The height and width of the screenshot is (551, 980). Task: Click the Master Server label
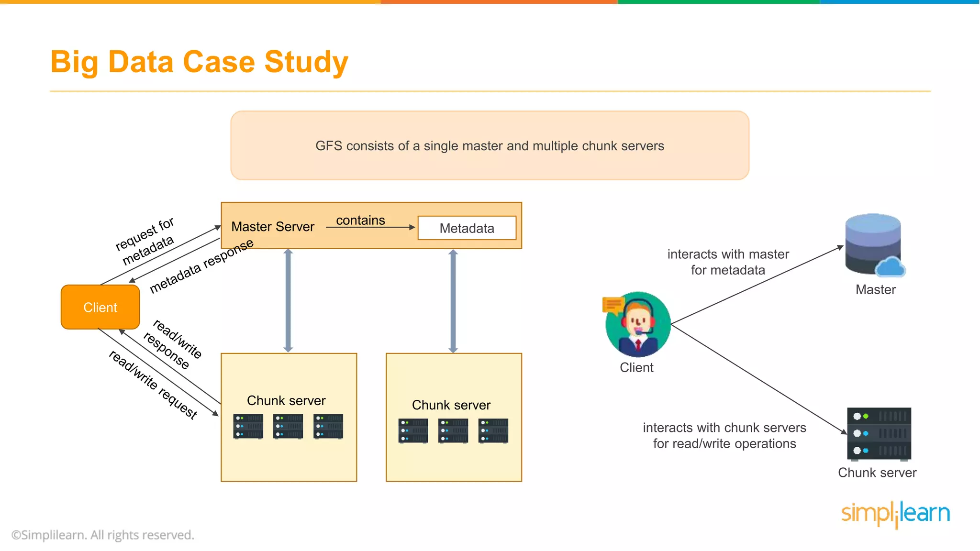pyautogui.click(x=273, y=227)
